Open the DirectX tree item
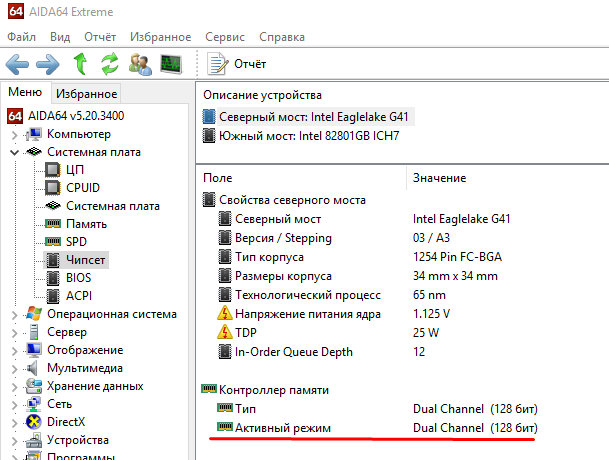 66,422
